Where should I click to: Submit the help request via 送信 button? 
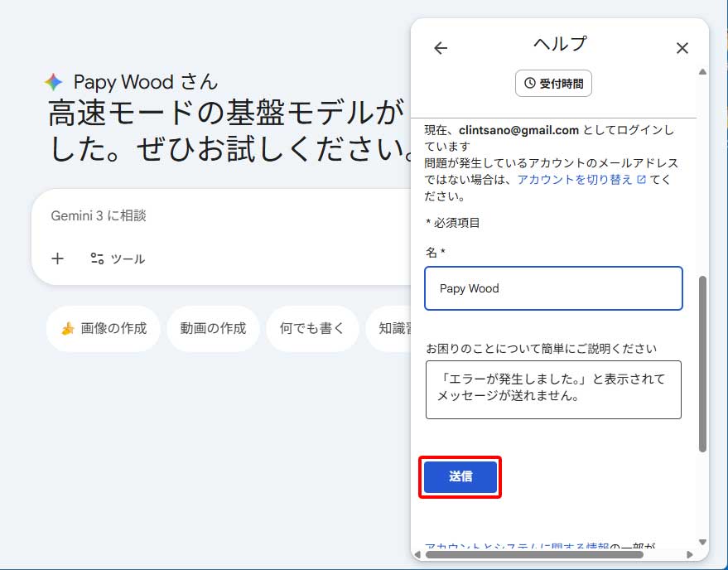click(460, 476)
